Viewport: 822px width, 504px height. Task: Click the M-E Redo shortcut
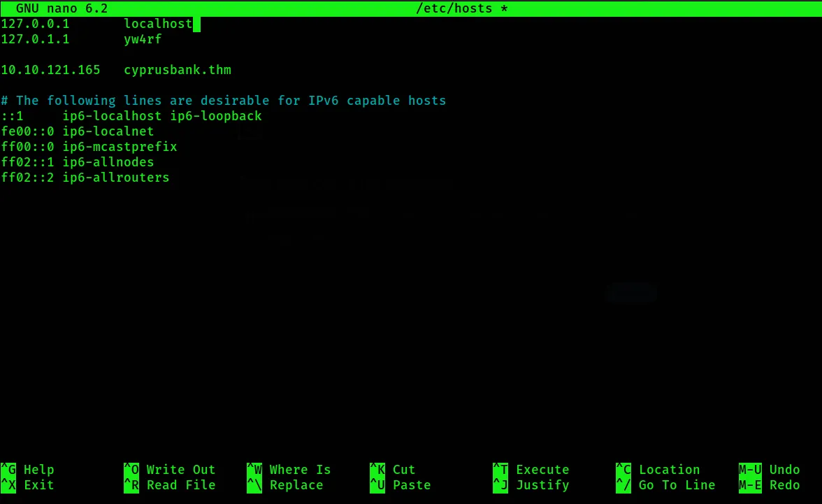click(769, 485)
